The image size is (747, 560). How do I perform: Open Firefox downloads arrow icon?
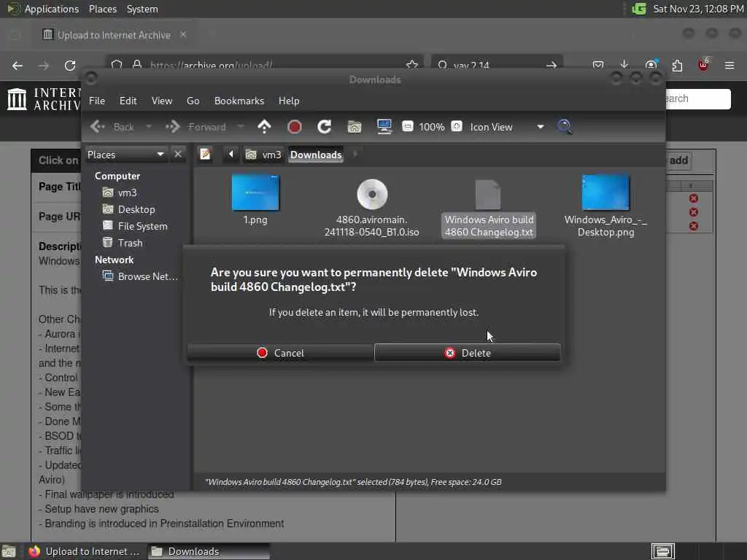coord(624,65)
